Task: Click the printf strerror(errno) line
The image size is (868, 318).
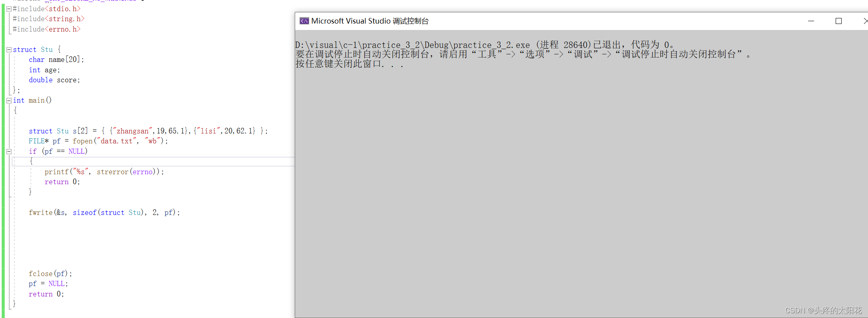Action: tap(104, 172)
